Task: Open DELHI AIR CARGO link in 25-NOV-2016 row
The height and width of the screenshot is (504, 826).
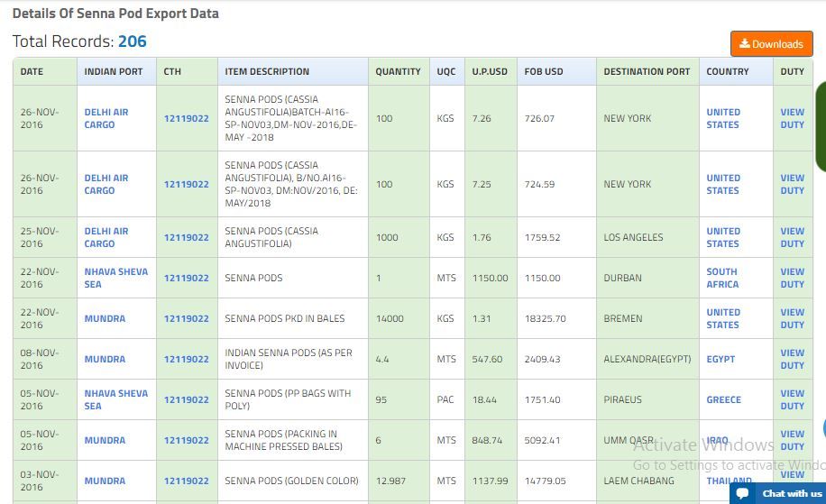Action: coord(106,237)
